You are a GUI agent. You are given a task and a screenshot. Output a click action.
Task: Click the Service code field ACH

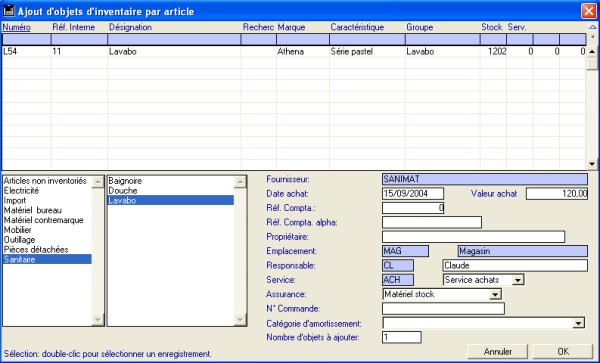[398, 280]
